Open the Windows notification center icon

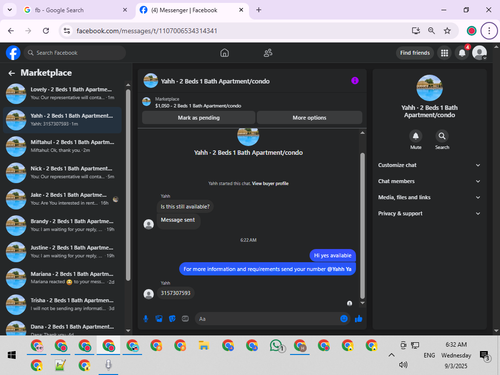coord(484,356)
